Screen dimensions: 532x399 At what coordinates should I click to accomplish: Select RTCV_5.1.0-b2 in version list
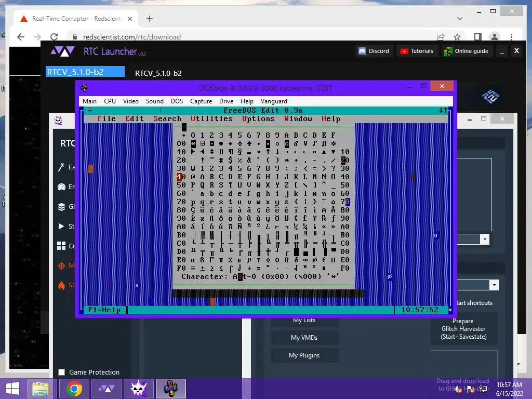pos(85,72)
